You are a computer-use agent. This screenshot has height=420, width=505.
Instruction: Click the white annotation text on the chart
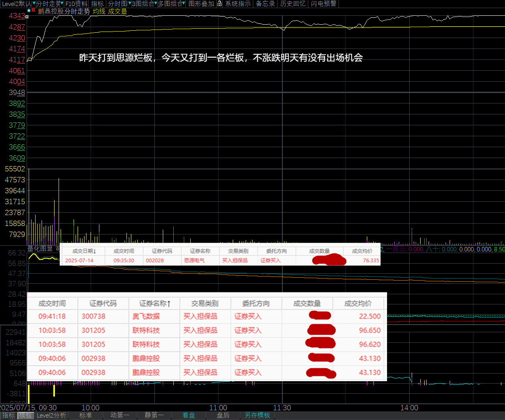click(221, 58)
